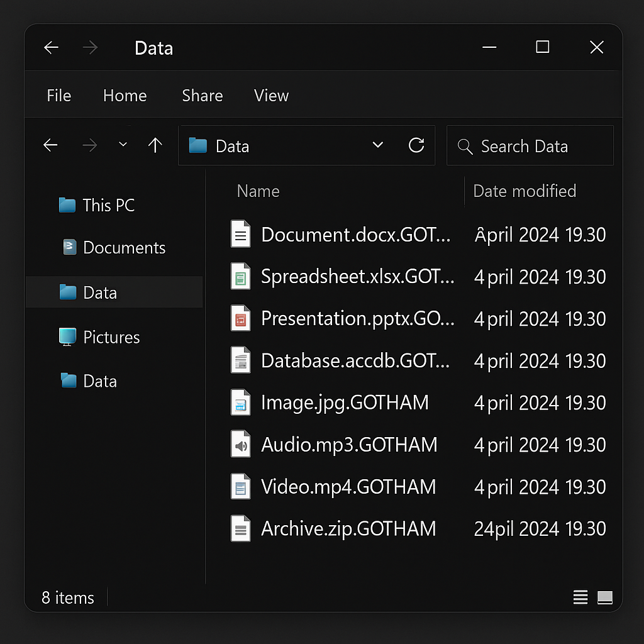This screenshot has width=644, height=644.
Task: Click the Archive.zip.GOTHAM file icon
Action: pos(240,529)
